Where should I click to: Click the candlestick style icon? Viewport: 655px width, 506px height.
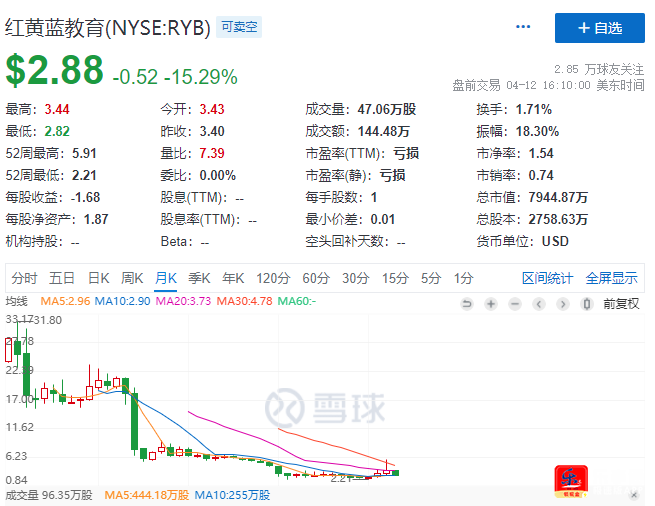(585, 303)
